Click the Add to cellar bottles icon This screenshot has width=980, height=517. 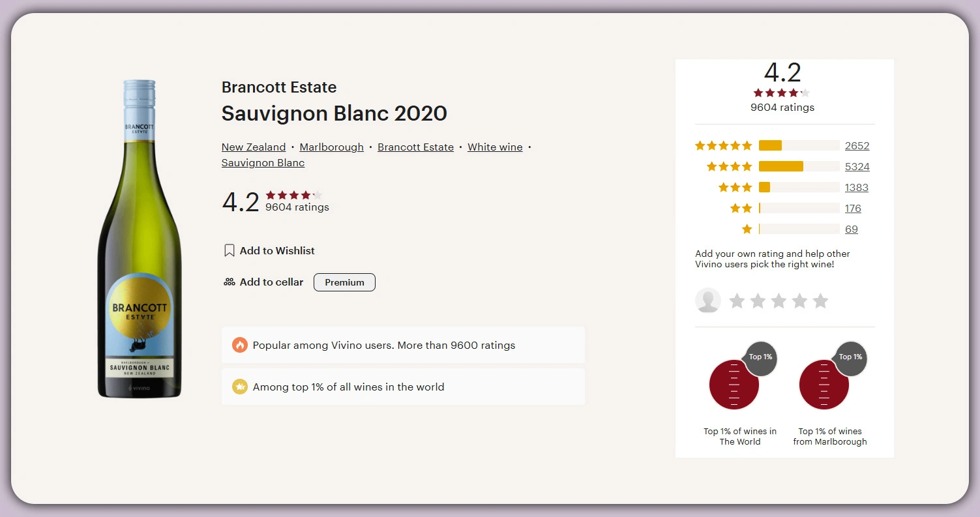(229, 282)
